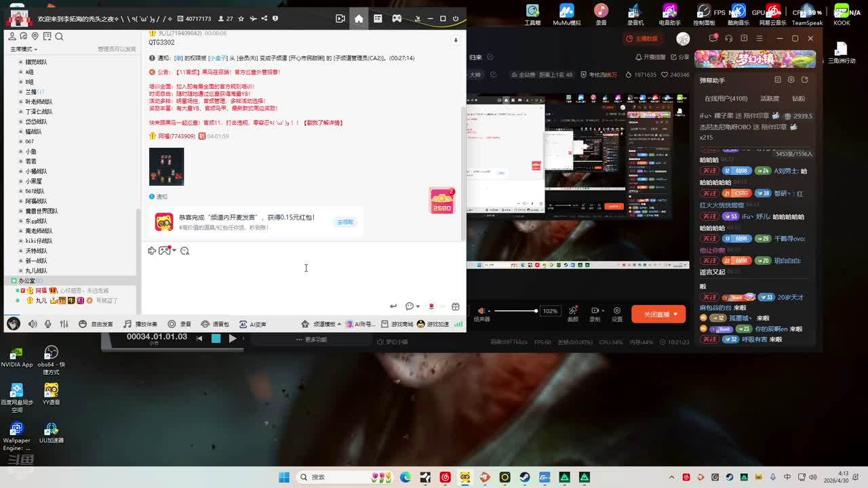Viewport: 868px width, 488px height.
Task: Open the image thumbnail posted by 阿福
Action: click(166, 167)
